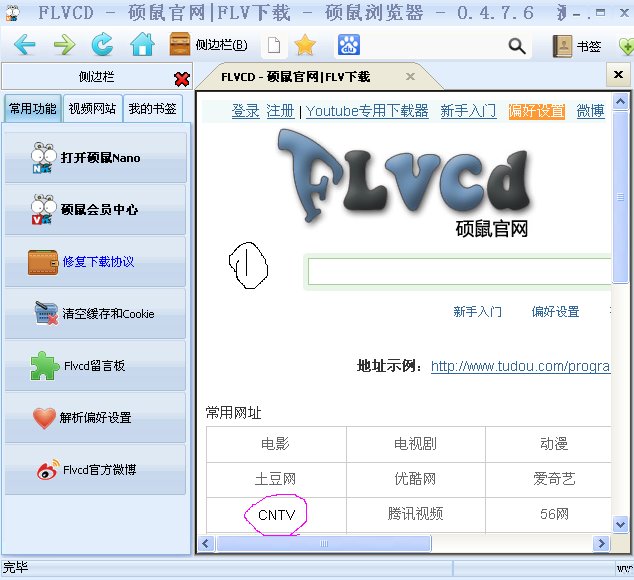Image resolution: width=634 pixels, height=580 pixels.
Task: Open a new blank page icon
Action: [274, 45]
